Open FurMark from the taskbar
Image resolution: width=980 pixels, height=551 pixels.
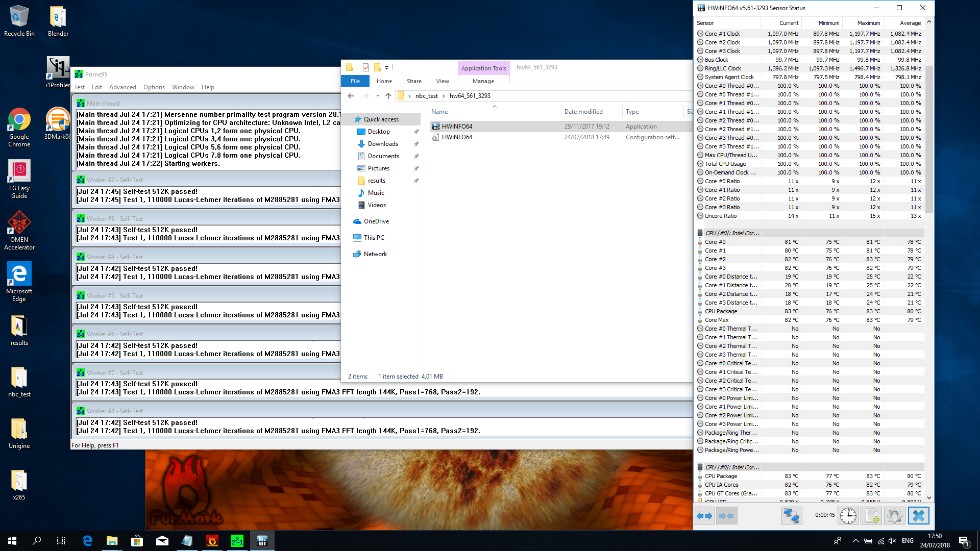tap(212, 541)
